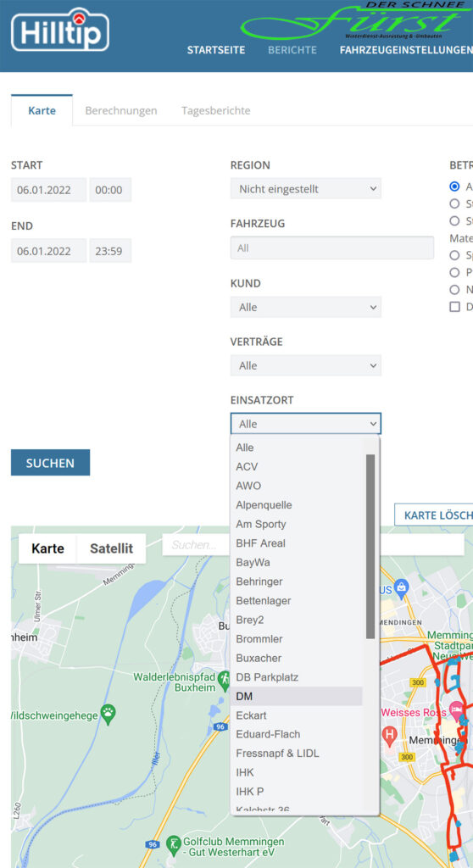
Task: Open the Region dropdown
Action: coord(306,189)
